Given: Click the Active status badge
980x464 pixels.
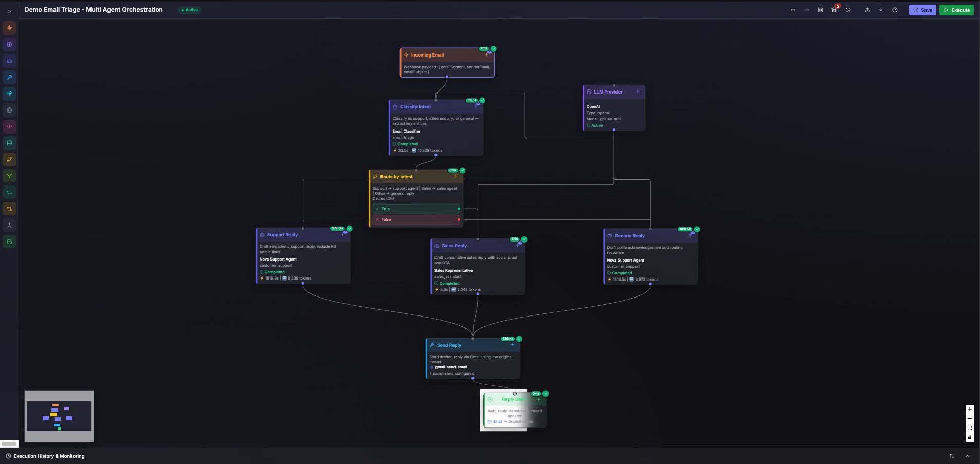Looking at the screenshot, I should point(190,10).
